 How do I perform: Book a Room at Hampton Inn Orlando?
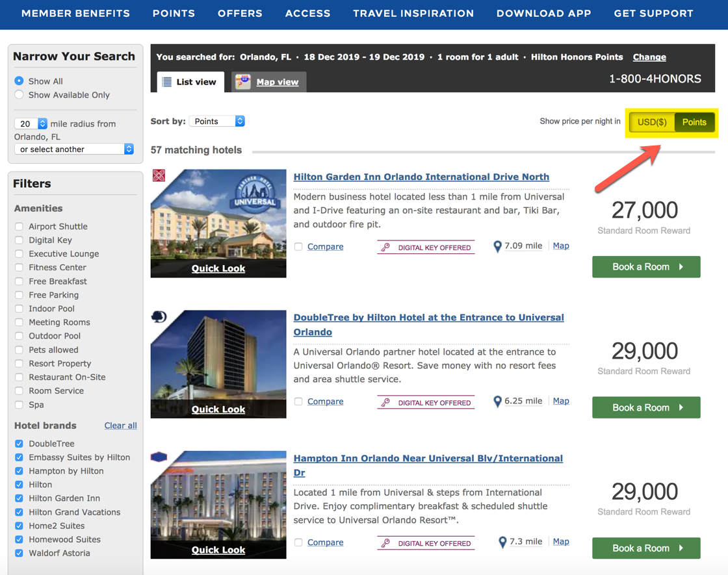(646, 548)
